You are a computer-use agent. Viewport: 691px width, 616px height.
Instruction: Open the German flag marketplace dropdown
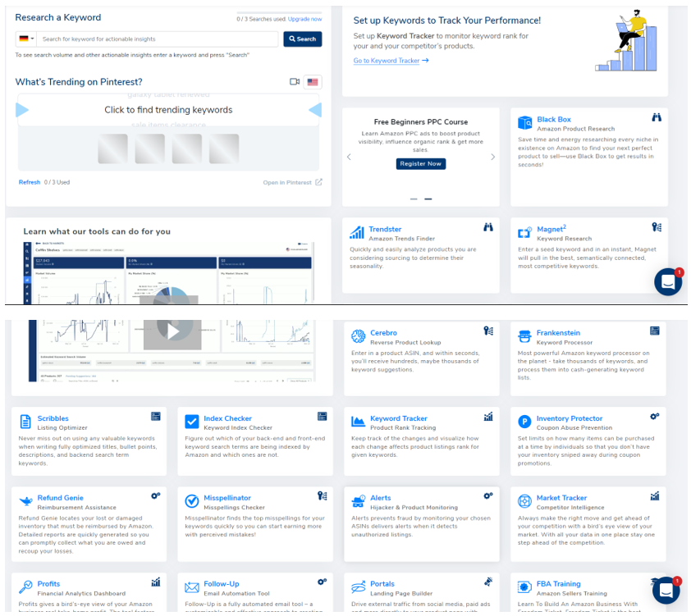point(26,39)
